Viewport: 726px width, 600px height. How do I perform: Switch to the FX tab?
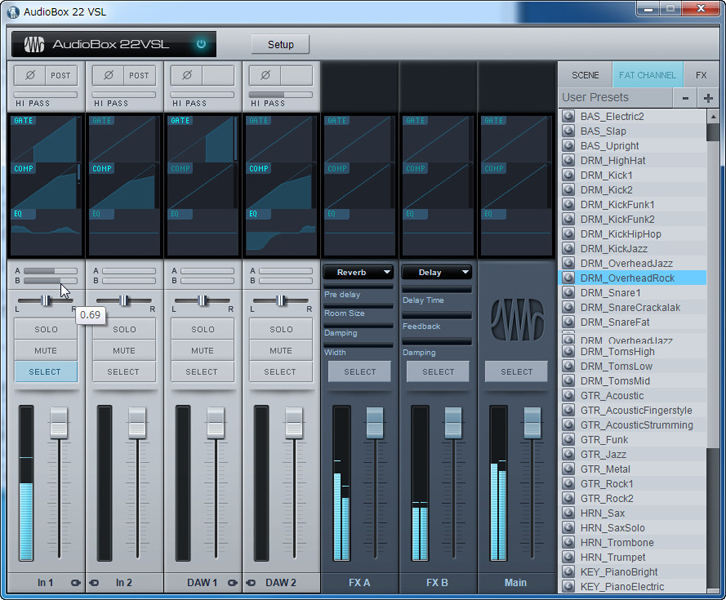coord(701,75)
